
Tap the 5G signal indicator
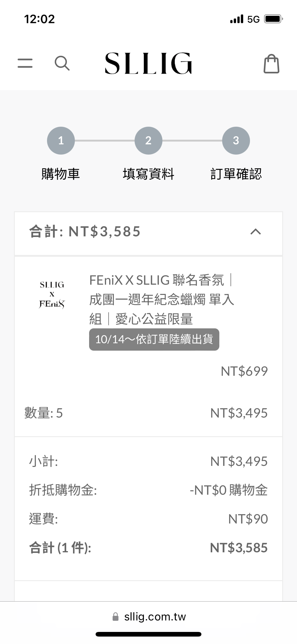click(253, 19)
